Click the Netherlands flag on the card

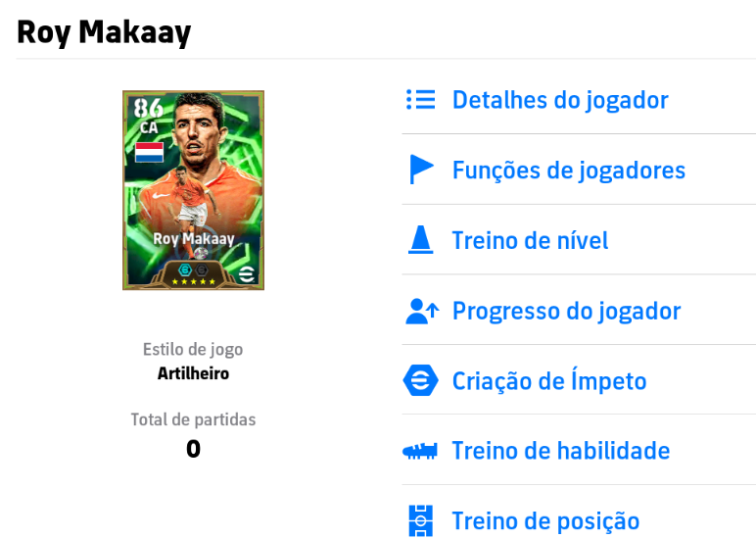pyautogui.click(x=149, y=153)
